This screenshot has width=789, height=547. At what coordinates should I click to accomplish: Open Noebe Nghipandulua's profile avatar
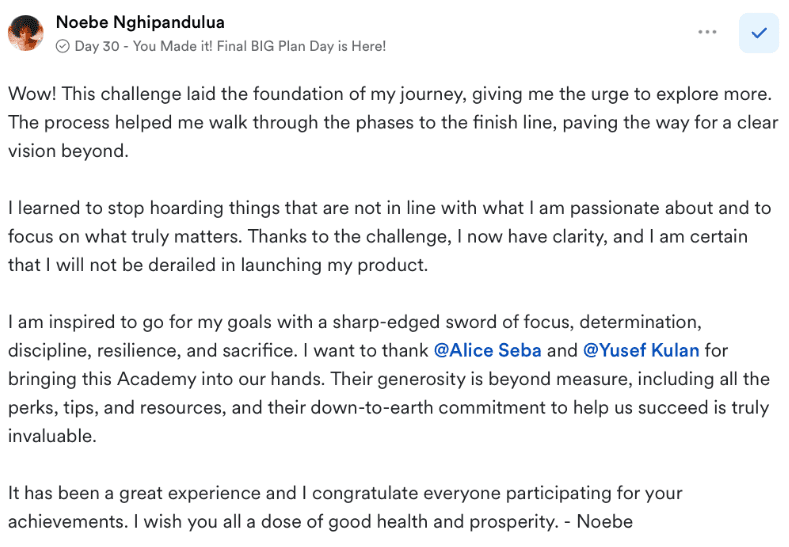tap(25, 33)
